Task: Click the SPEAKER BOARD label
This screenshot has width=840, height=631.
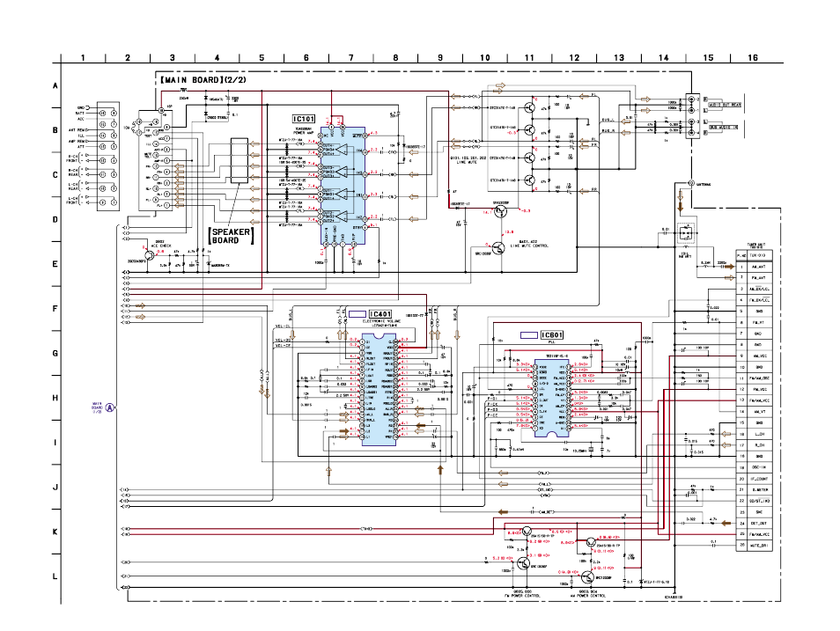Action: point(231,236)
